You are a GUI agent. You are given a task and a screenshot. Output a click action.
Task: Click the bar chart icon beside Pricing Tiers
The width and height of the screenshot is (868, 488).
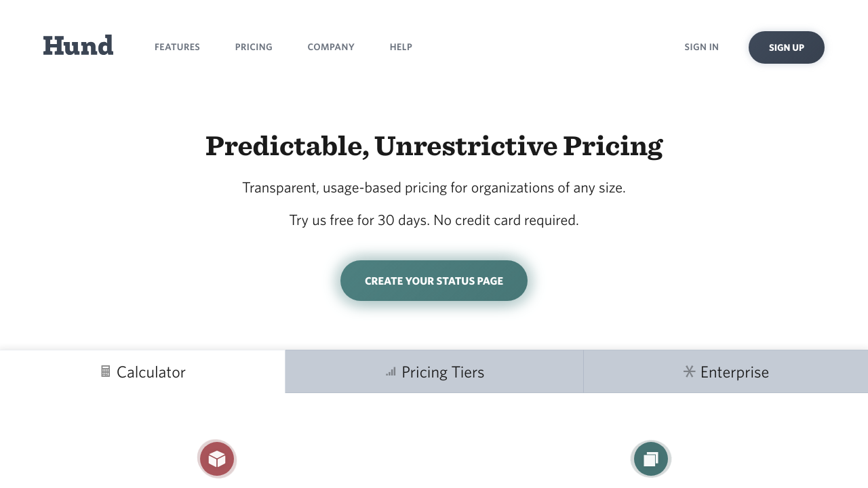click(391, 371)
